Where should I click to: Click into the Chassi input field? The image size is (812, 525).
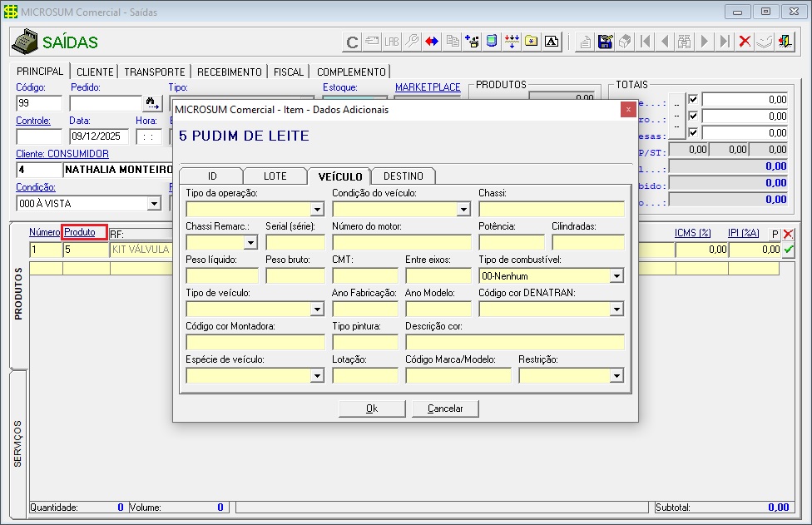coord(551,210)
